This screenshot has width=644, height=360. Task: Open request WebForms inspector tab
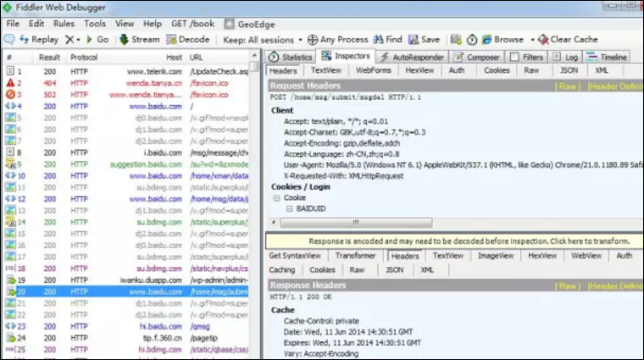[x=374, y=70]
